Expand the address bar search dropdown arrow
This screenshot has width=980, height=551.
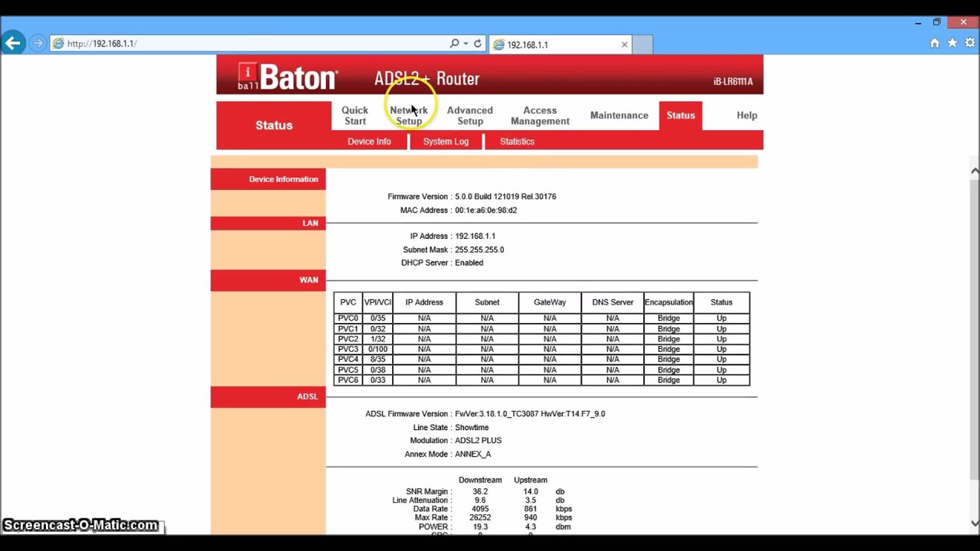click(x=465, y=44)
